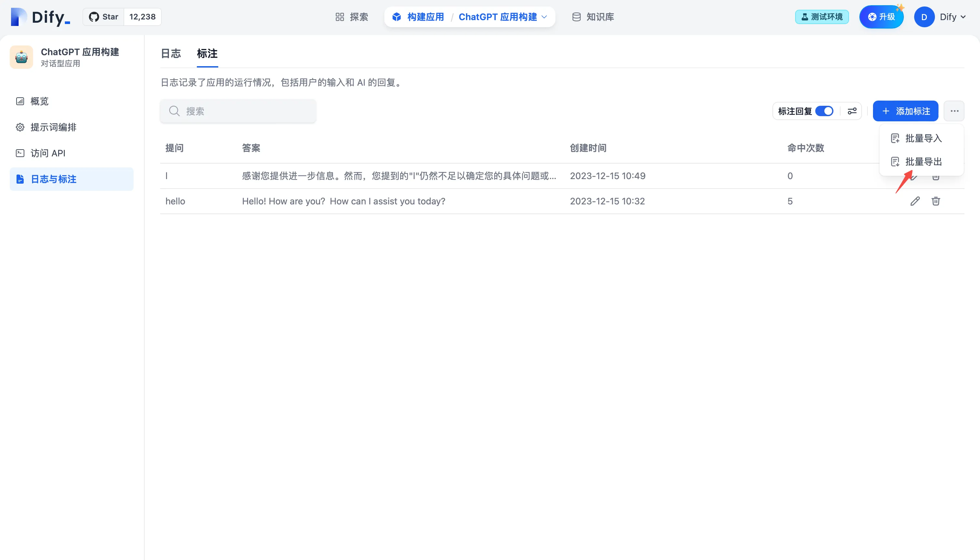Screen dimensions: 980x560
Task: Select 批量导入 from the menu
Action: [x=923, y=139]
